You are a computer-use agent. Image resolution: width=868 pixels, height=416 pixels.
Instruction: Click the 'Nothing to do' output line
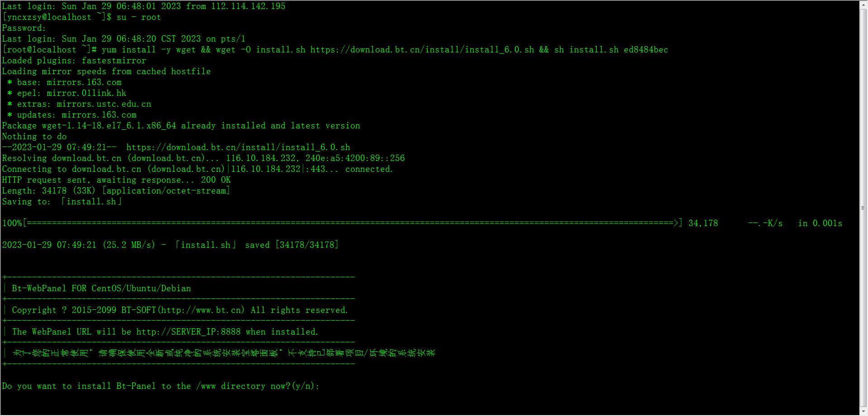coord(34,137)
